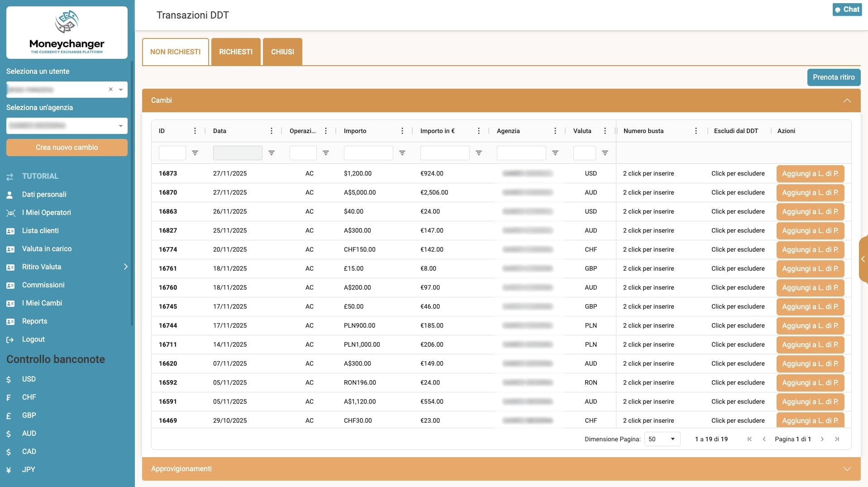Click the filter icon for Importo column
This screenshot has height=487, width=868.
(402, 153)
